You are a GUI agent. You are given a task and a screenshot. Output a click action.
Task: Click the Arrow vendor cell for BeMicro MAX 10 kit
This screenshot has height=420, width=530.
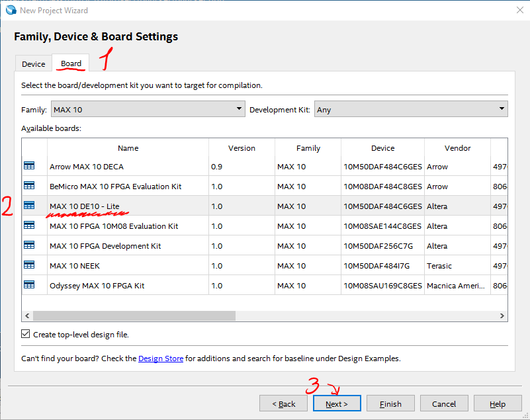[458, 187]
